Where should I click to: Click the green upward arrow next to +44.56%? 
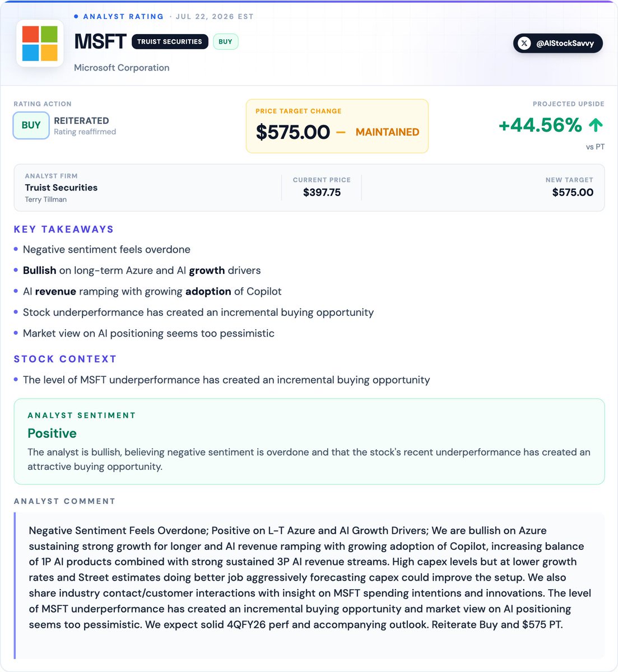pos(596,125)
